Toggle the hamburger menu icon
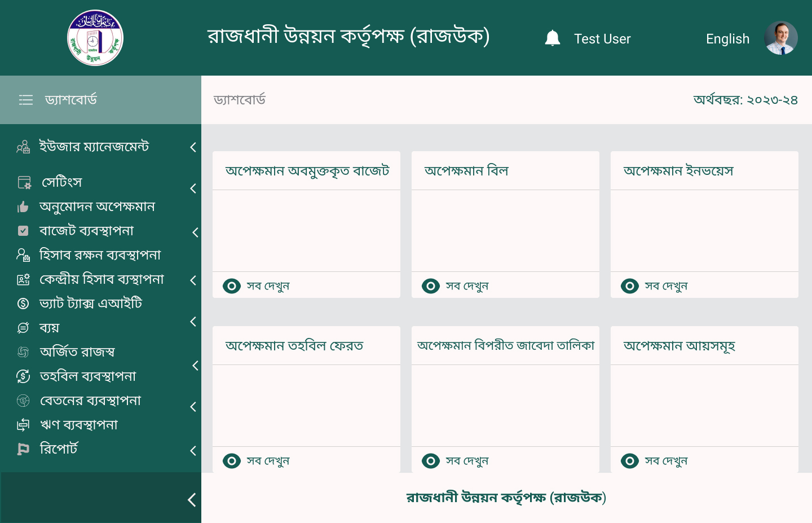Viewport: 812px width, 523px height. 26,100
